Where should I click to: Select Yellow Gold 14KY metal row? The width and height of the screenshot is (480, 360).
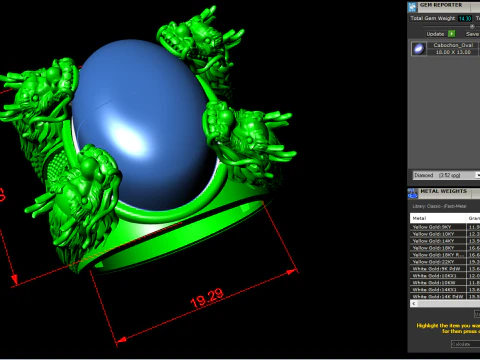click(445, 241)
